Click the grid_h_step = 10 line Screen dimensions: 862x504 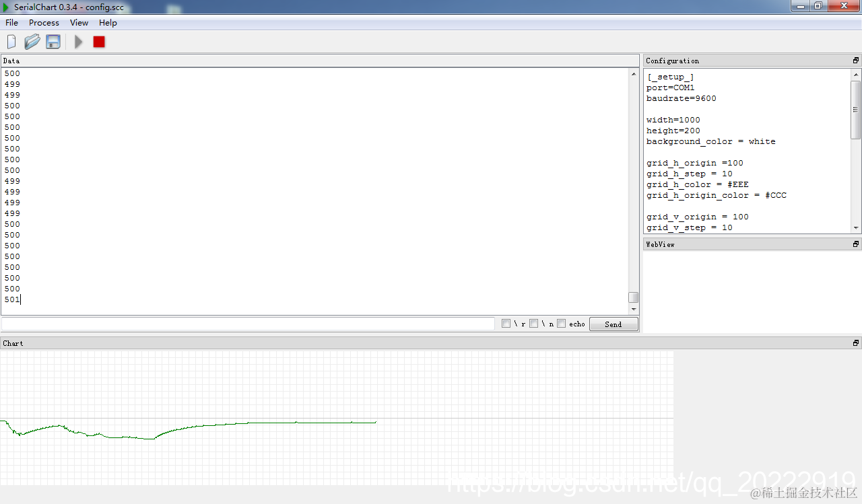tap(690, 174)
